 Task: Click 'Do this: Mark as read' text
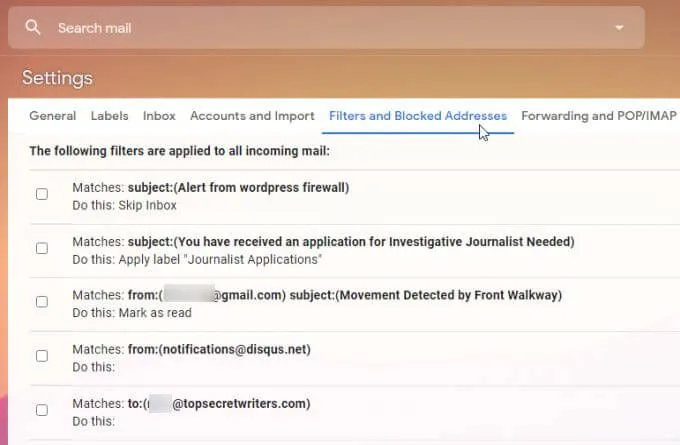click(132, 313)
